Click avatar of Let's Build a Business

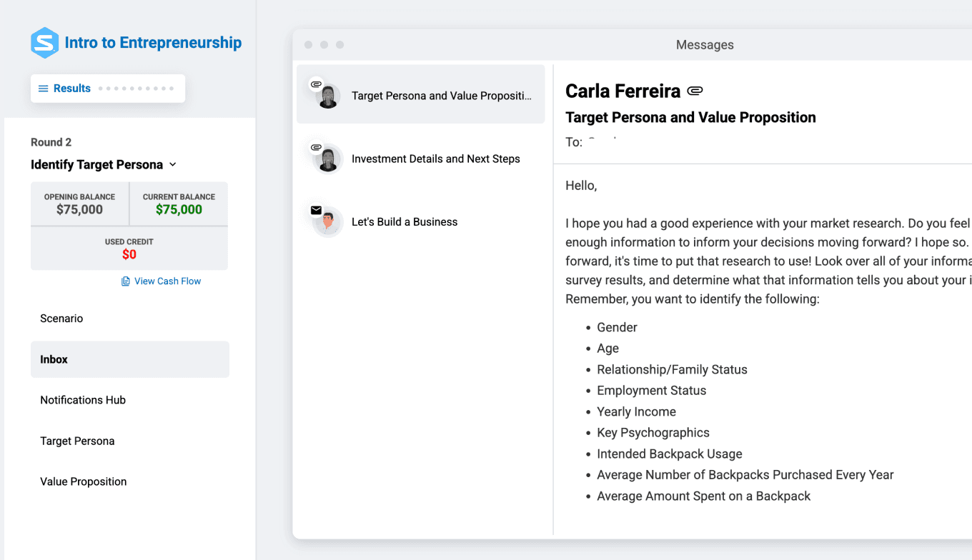(x=328, y=222)
